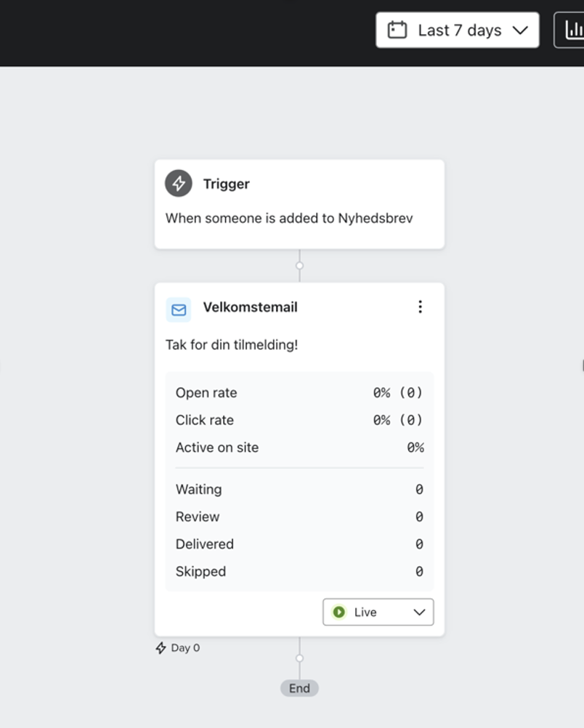This screenshot has width=584, height=728.
Task: Open the Last 7 days date dropdown
Action: (457, 30)
